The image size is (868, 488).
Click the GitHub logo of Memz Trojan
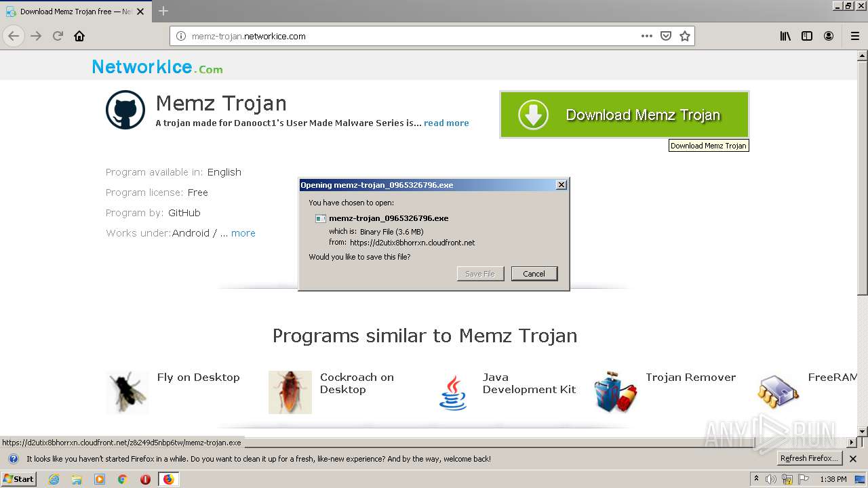(125, 110)
